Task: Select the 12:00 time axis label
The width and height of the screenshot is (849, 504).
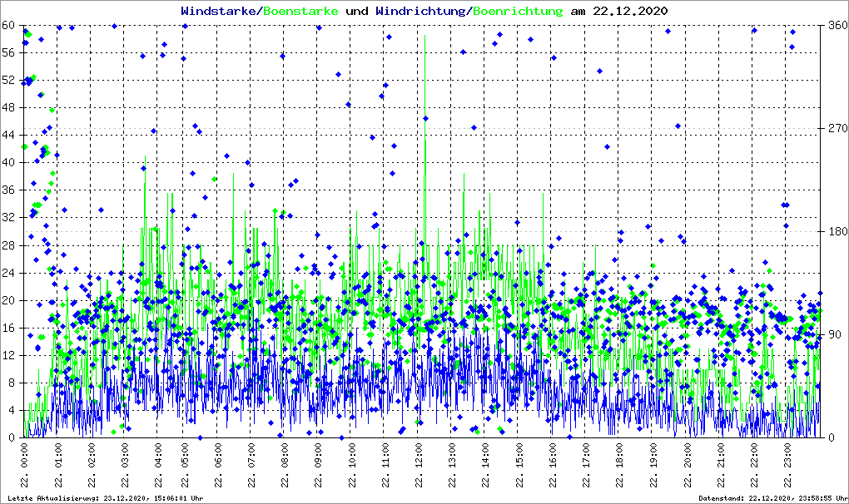Action: pos(420,466)
